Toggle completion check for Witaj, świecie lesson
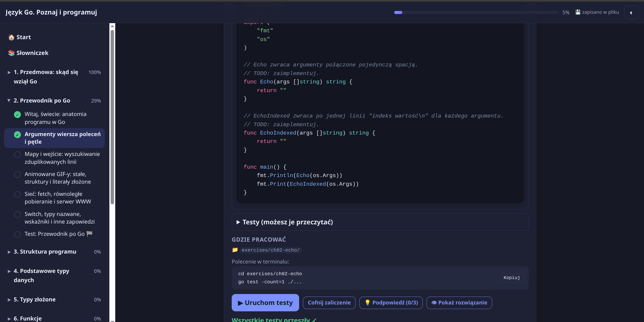644x322 pixels. click(17, 115)
